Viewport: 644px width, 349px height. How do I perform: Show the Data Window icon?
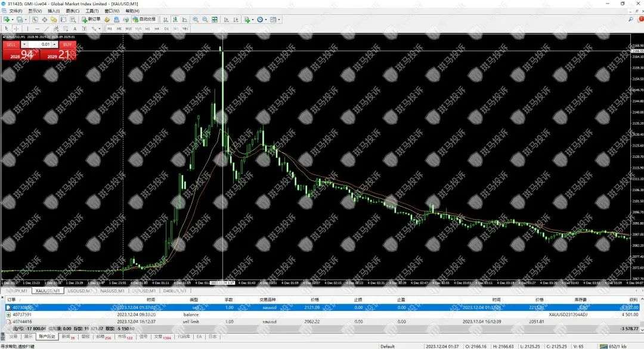click(44, 19)
